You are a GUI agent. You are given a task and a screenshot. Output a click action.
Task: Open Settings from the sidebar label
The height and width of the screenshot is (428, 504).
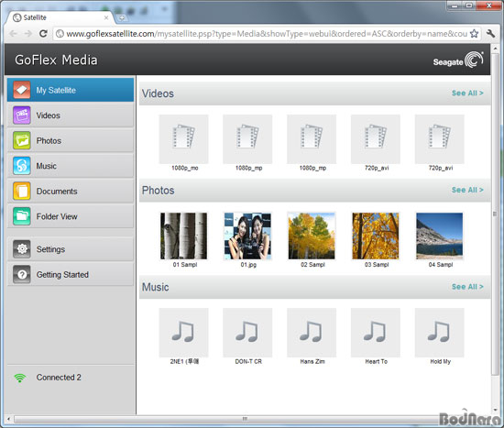(x=50, y=249)
